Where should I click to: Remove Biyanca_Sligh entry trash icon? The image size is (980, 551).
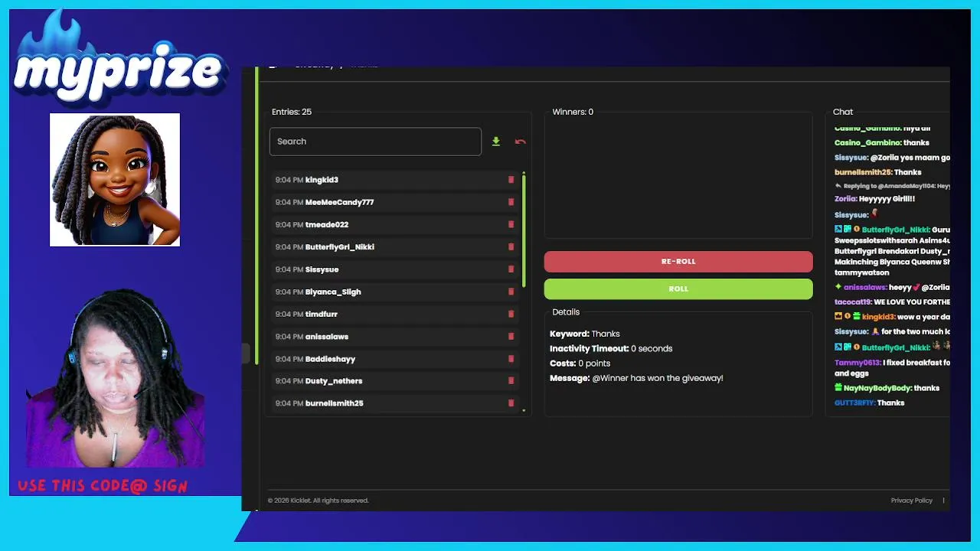(511, 292)
